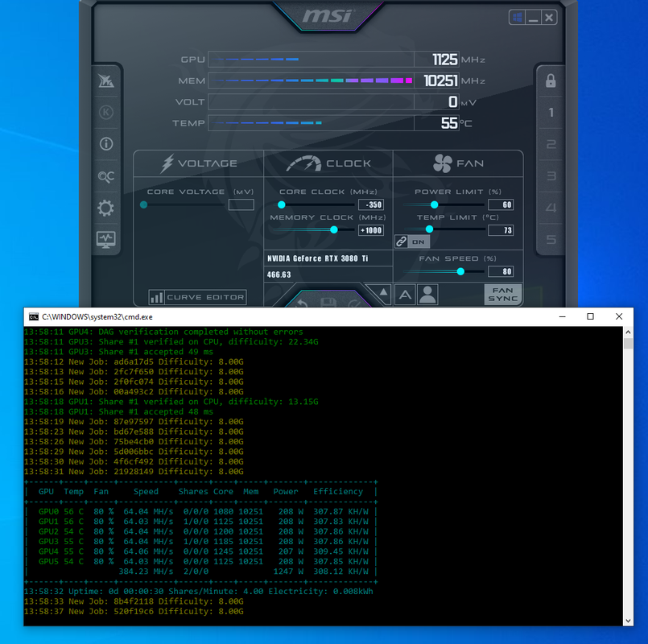
Task: Edit the Fan Speed 80 value field
Action: 501,271
